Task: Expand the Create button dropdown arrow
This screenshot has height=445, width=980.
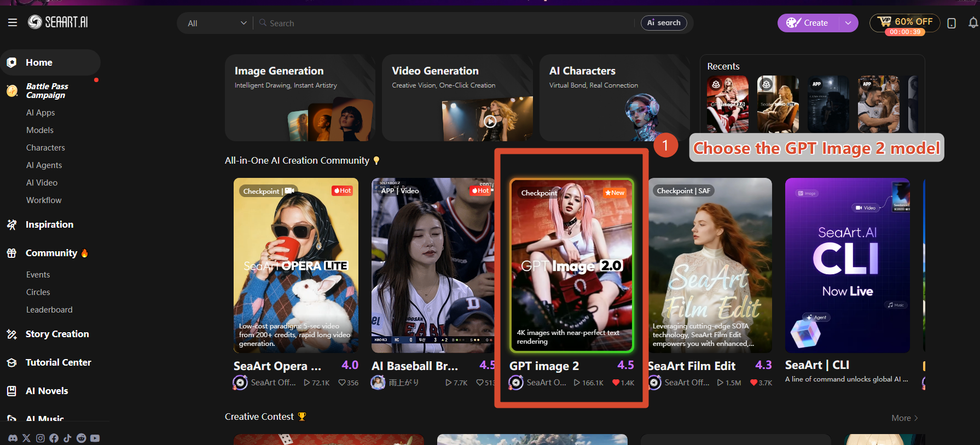Action: pos(848,23)
